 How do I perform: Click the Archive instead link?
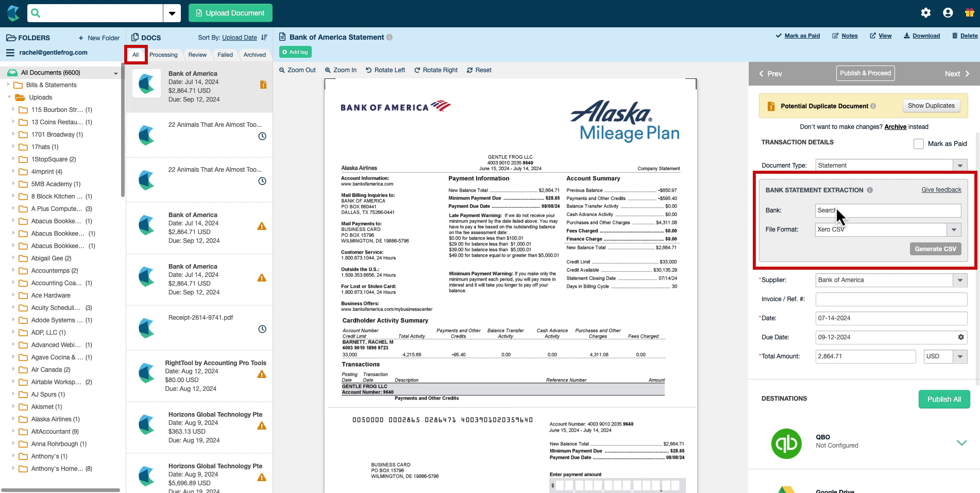click(895, 127)
